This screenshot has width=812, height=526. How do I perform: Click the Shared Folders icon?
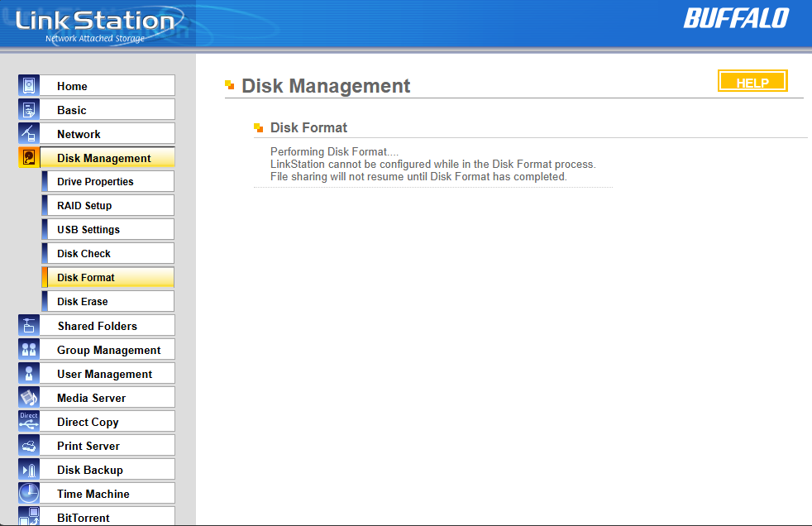click(x=29, y=326)
